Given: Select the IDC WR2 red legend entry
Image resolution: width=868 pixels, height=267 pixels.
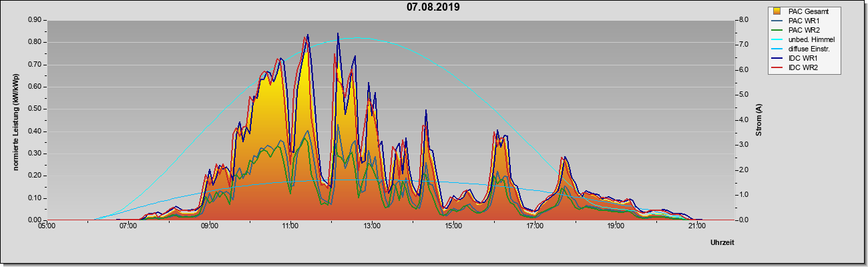Looking at the screenshot, I should coord(804,68).
